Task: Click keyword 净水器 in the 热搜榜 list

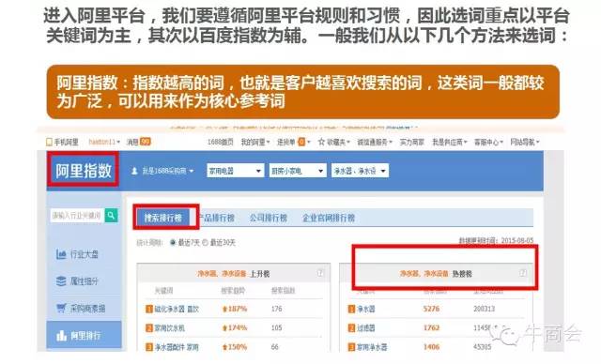Action: tap(365, 309)
